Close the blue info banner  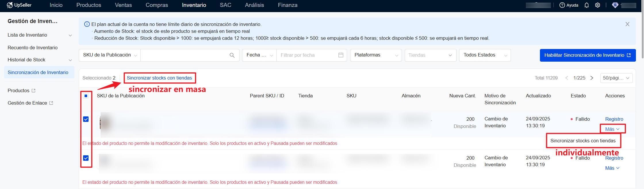point(627,24)
